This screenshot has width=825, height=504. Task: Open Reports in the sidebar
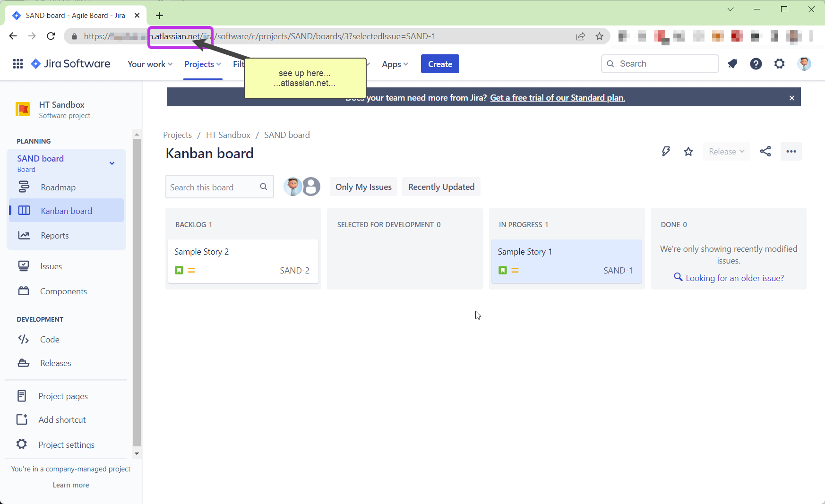point(55,236)
